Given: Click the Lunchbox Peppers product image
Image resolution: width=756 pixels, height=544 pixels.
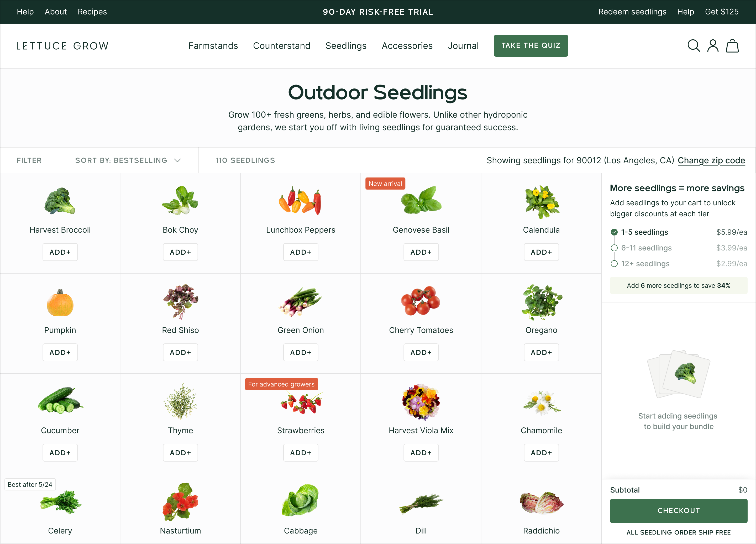Looking at the screenshot, I should click(x=300, y=201).
